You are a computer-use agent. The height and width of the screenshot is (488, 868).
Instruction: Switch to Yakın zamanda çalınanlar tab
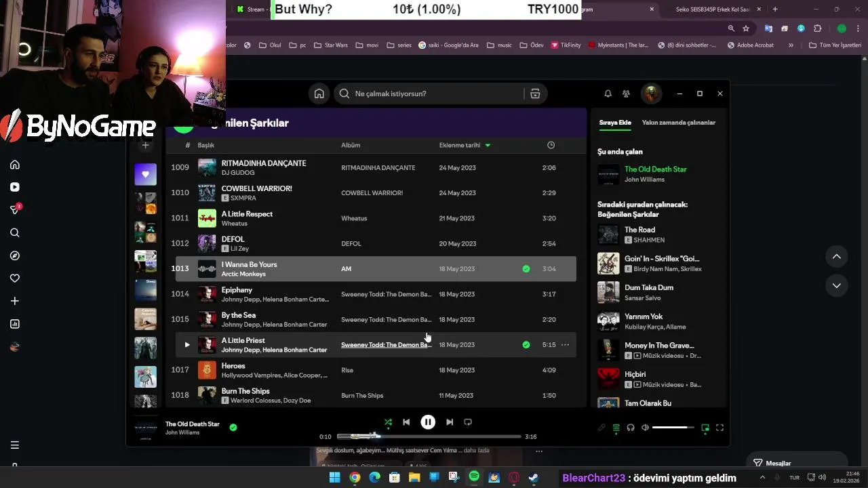pos(679,123)
